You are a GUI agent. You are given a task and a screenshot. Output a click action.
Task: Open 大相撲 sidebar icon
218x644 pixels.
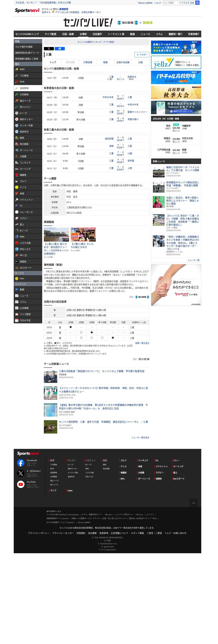point(17,156)
